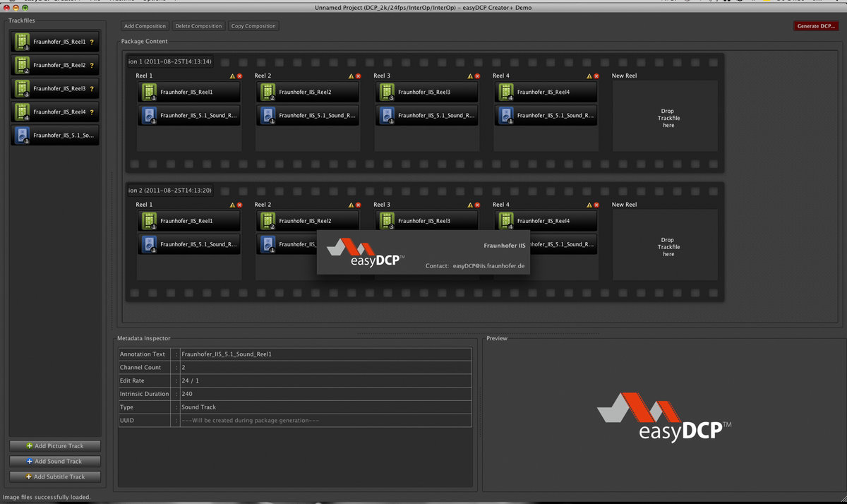Image resolution: width=847 pixels, height=504 pixels.
Task: Click warning icon on Reel 2 of composition 1
Action: 351,76
